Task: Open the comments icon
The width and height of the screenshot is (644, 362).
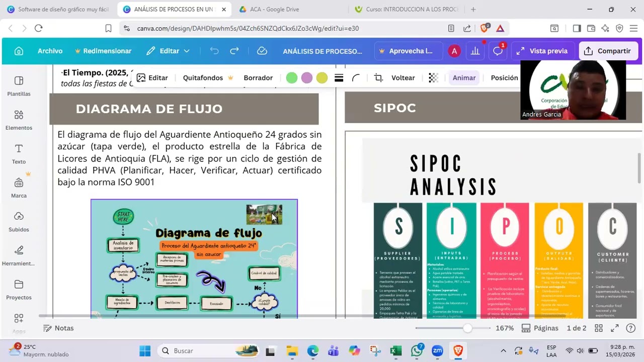Action: click(498, 51)
